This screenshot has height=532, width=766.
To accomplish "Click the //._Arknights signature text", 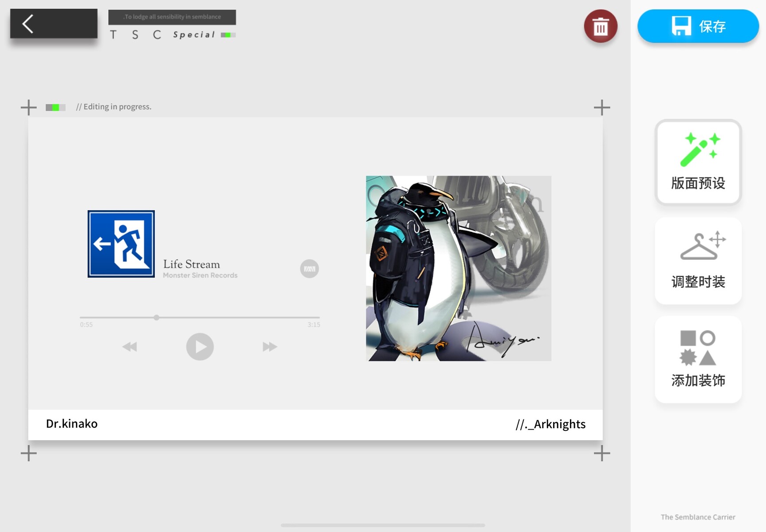I will click(x=550, y=424).
